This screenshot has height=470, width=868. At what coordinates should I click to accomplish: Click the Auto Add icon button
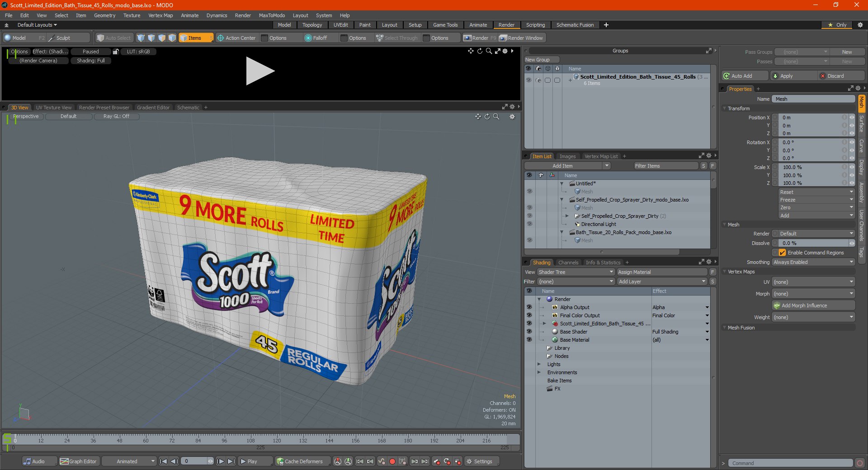pos(726,76)
